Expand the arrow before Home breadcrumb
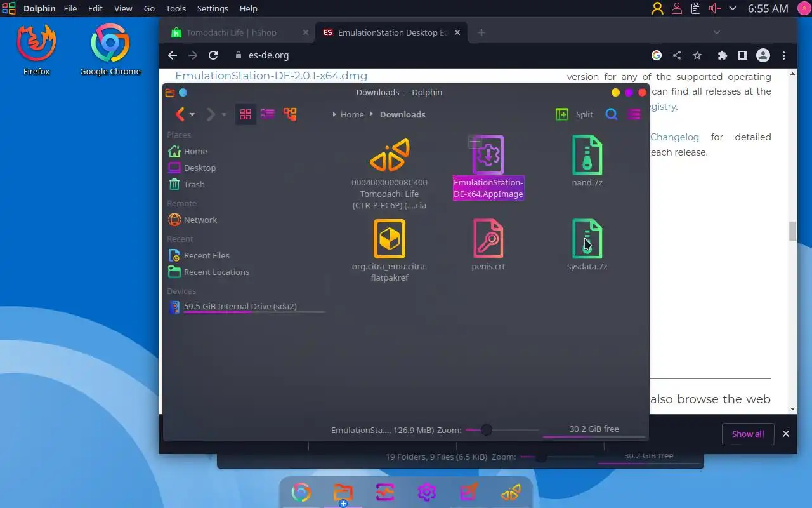This screenshot has width=812, height=508. click(334, 114)
